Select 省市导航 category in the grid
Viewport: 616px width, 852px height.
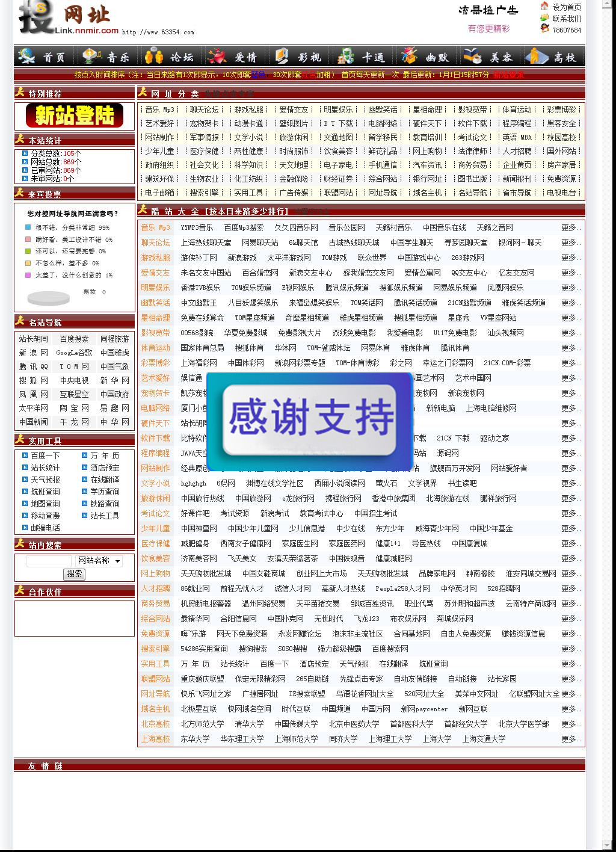point(517,193)
